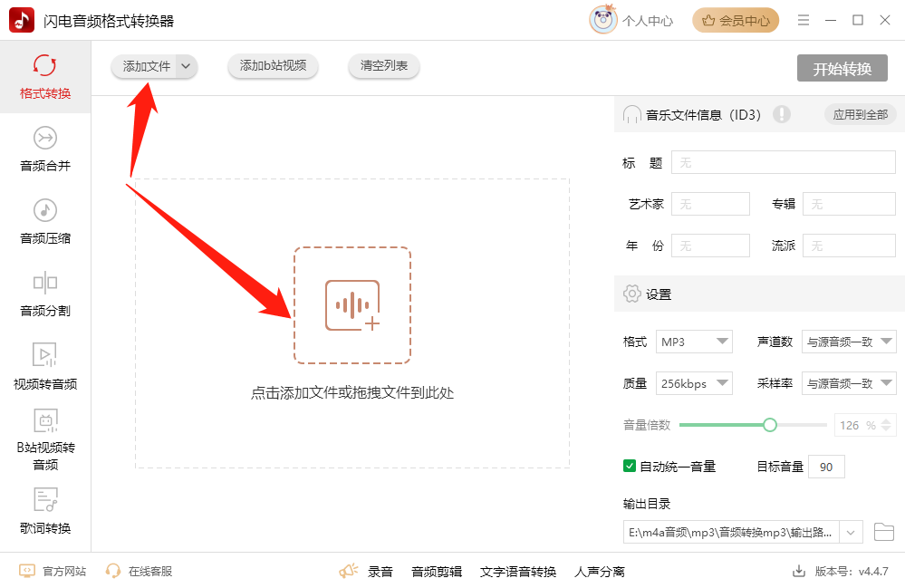The height and width of the screenshot is (588, 905).
Task: Toggle the 自动统一音量 checkbox
Action: click(x=630, y=466)
